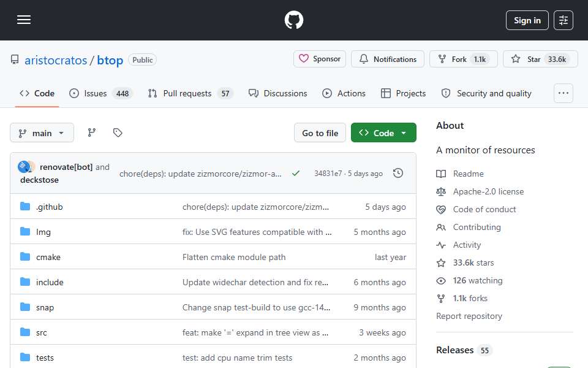The height and width of the screenshot is (368, 588).
Task: View commit checks green checkmark
Action: 296,173
